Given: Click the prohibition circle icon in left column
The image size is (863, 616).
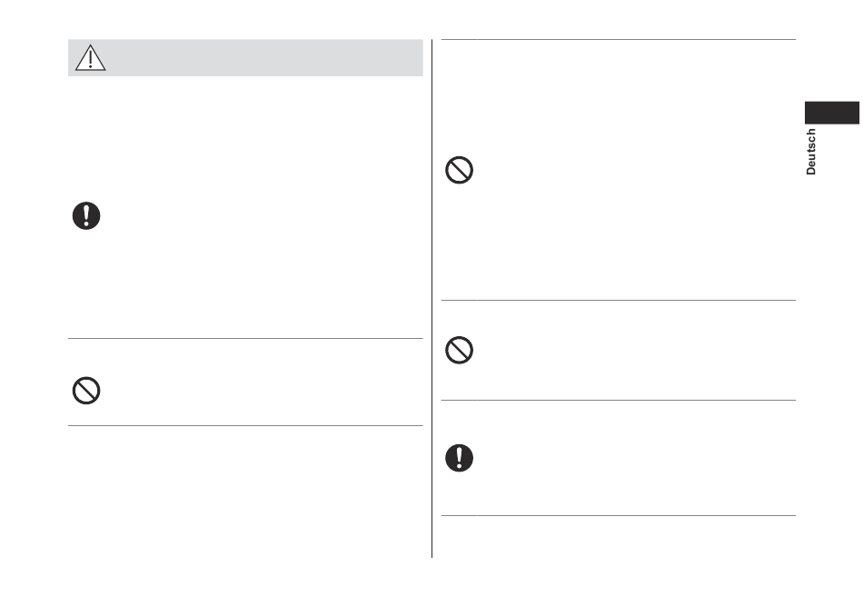Looking at the screenshot, I should tap(86, 391).
